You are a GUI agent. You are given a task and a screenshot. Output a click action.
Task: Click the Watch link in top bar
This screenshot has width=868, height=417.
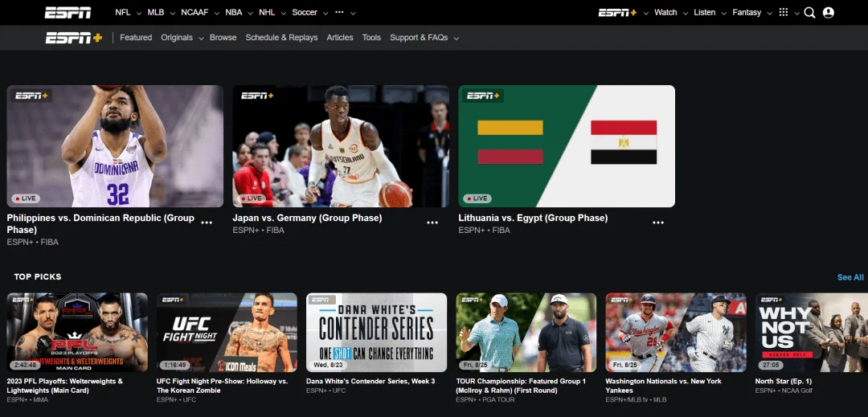coord(665,12)
